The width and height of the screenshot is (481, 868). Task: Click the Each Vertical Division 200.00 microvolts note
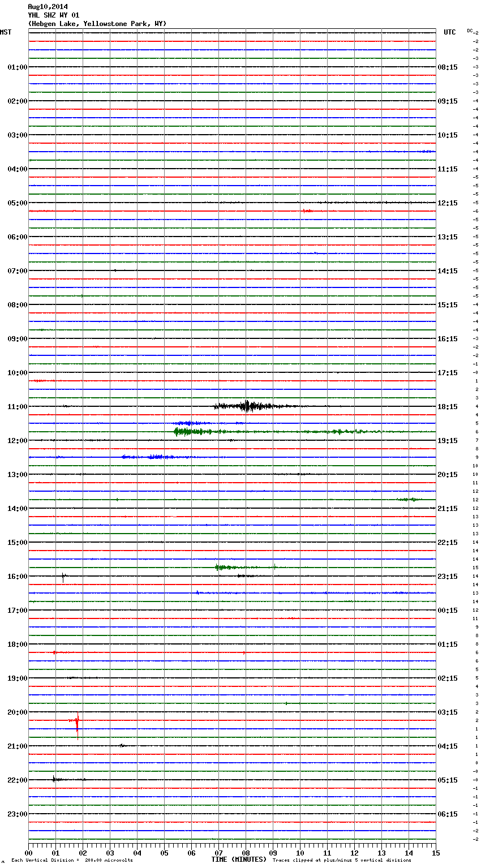click(72, 861)
